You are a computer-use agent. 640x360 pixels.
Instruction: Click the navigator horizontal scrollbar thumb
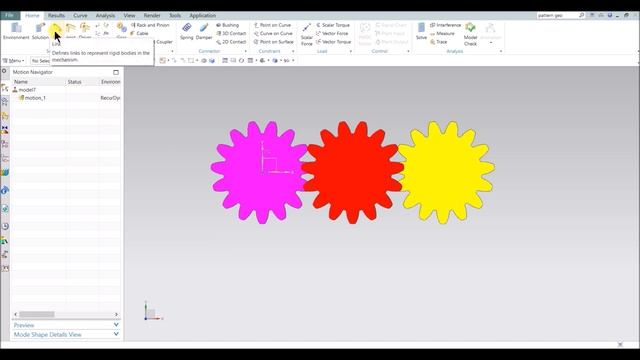[37, 314]
